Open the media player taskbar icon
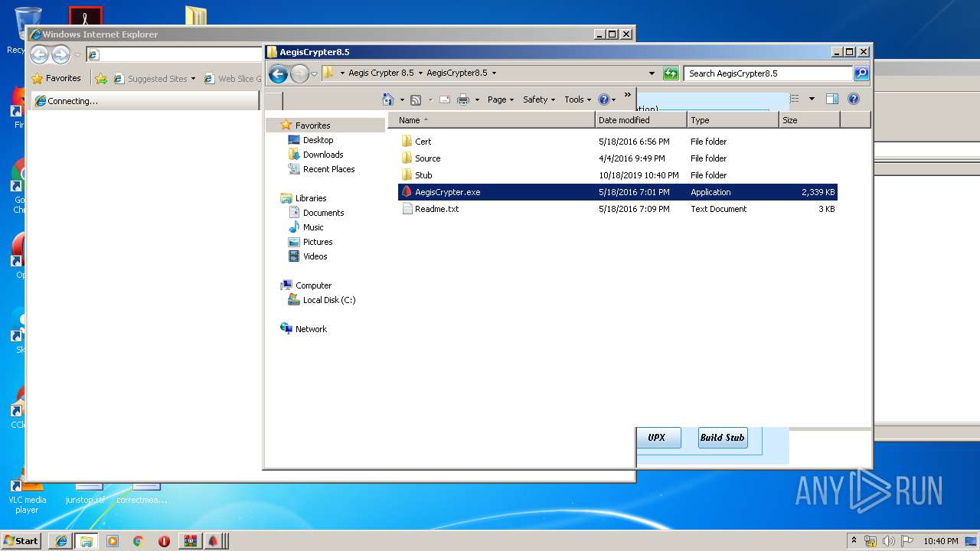This screenshot has height=551, width=980. click(x=113, y=541)
